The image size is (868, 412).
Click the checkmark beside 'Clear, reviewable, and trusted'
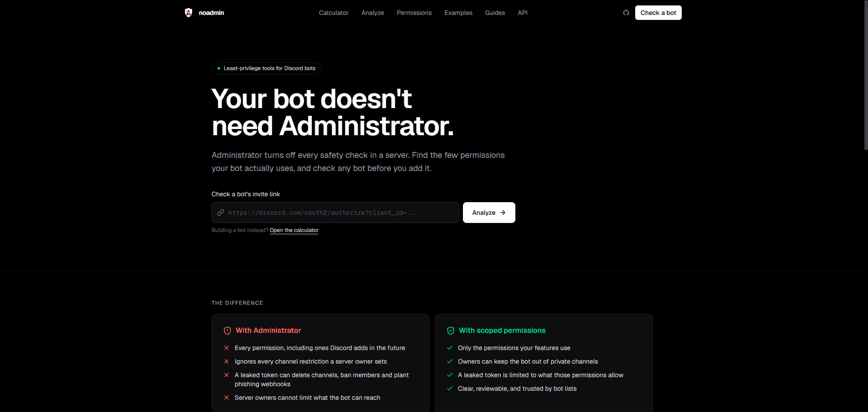[450, 388]
